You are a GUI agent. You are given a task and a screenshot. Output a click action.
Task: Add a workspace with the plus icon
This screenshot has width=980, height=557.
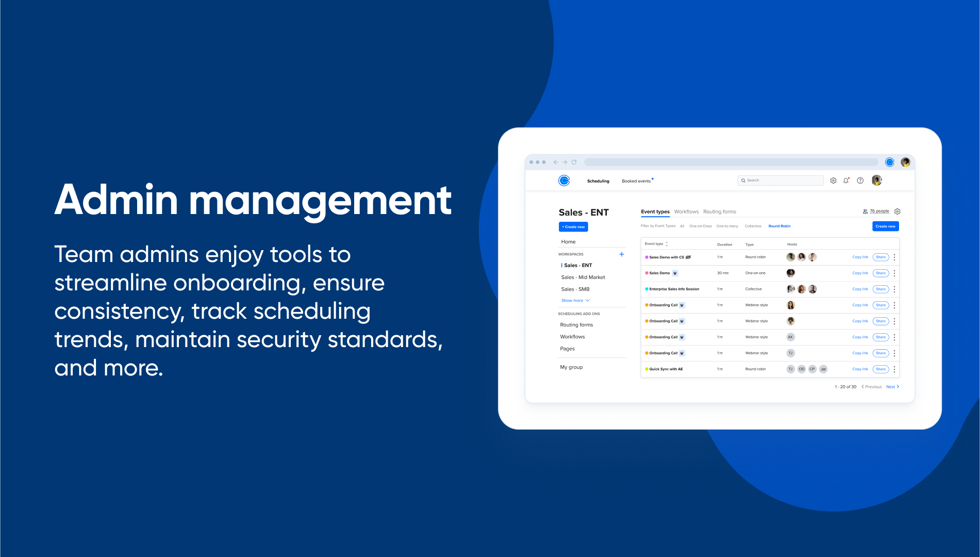[622, 254]
